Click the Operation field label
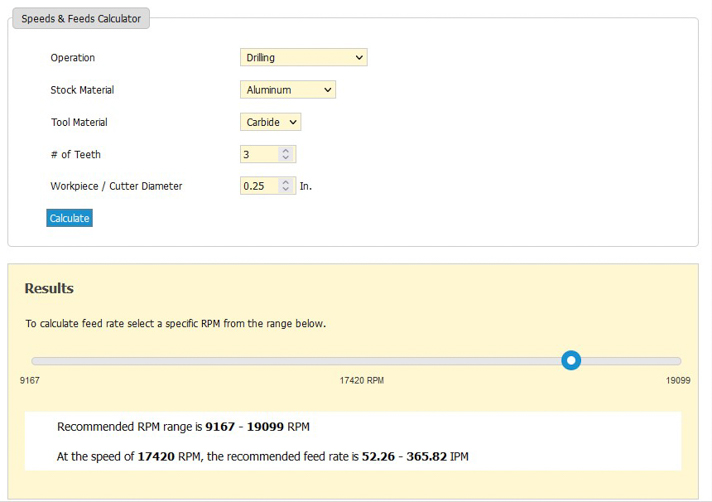The image size is (712, 502). [x=73, y=58]
